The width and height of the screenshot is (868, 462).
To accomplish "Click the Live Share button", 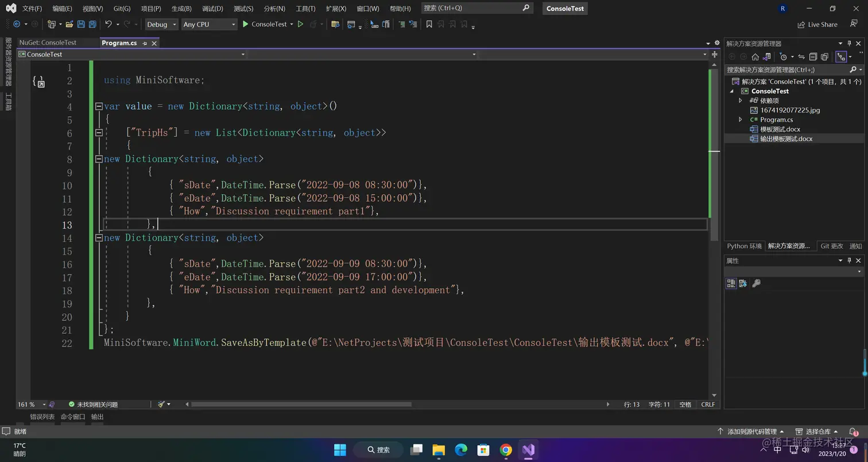I will (x=817, y=25).
